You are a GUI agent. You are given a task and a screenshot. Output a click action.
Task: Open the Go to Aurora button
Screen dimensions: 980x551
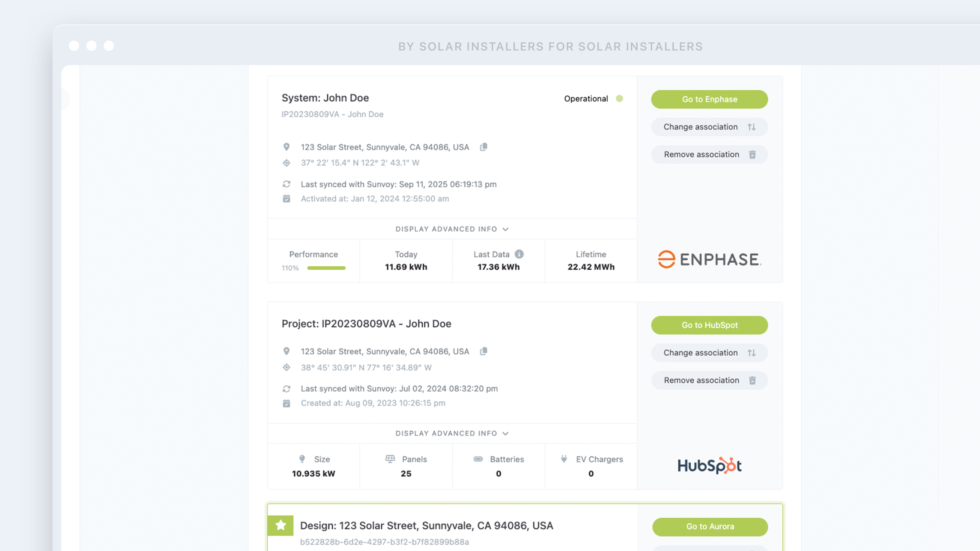pos(710,527)
